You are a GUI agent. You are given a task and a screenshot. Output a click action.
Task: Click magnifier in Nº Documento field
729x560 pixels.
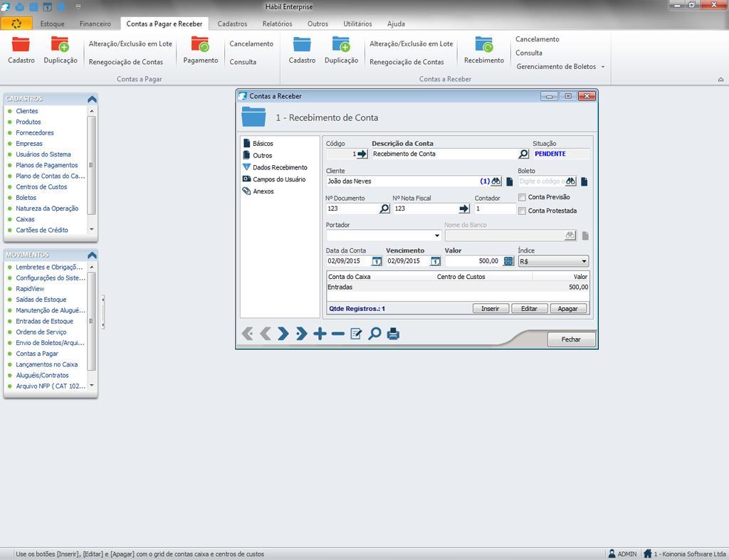point(384,208)
